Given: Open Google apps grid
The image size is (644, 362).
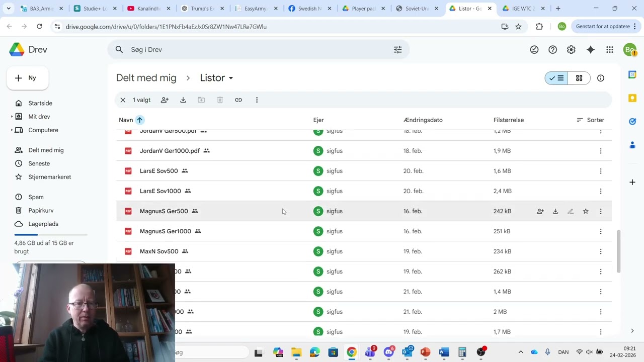Looking at the screenshot, I should click(610, 50).
